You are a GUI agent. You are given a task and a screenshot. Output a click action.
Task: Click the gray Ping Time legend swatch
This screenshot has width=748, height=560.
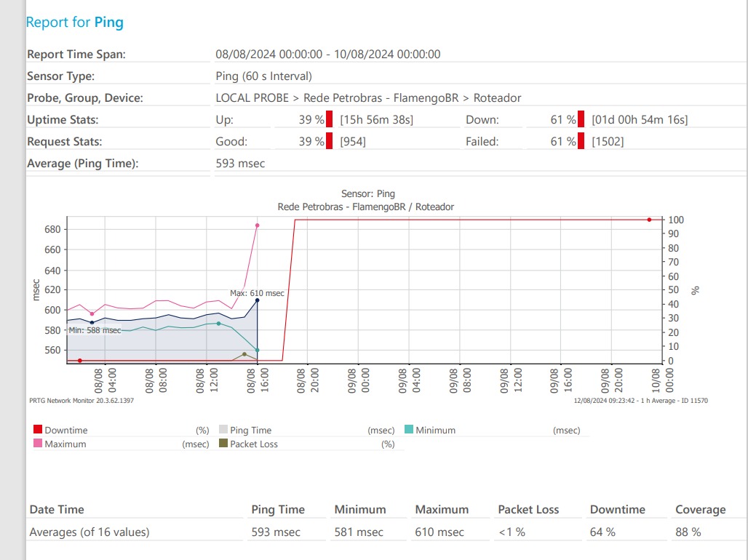click(223, 430)
